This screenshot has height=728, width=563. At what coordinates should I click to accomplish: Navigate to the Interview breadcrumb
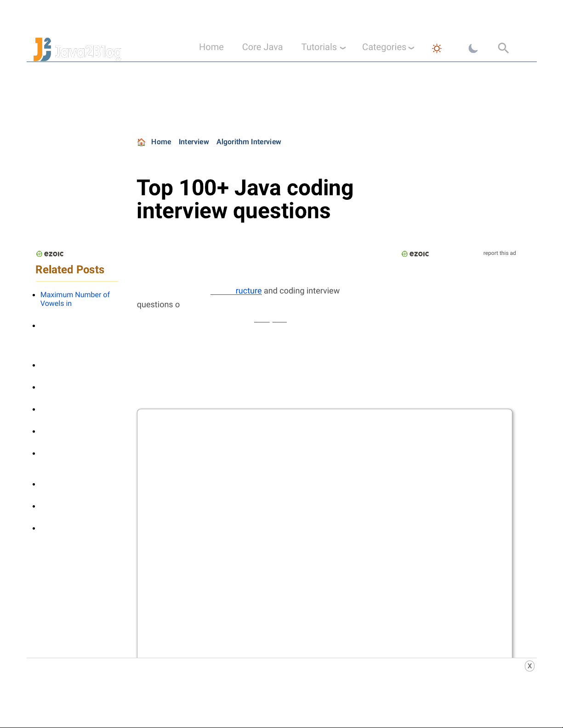pyautogui.click(x=193, y=142)
